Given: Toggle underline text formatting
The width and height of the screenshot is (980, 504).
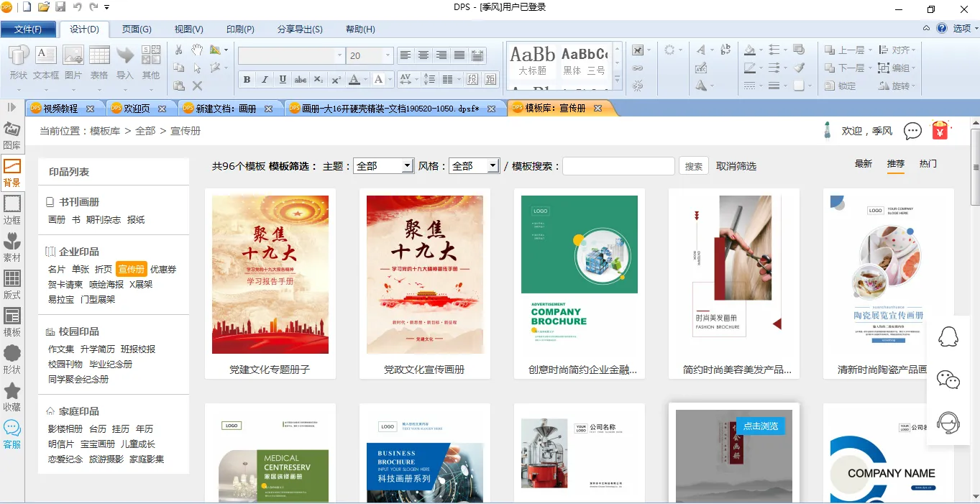Looking at the screenshot, I should [x=283, y=79].
